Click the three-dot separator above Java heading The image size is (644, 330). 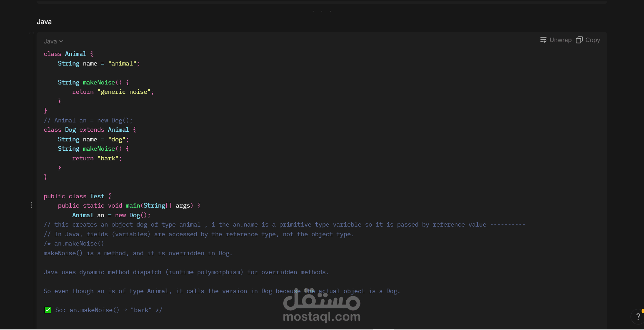(x=322, y=11)
